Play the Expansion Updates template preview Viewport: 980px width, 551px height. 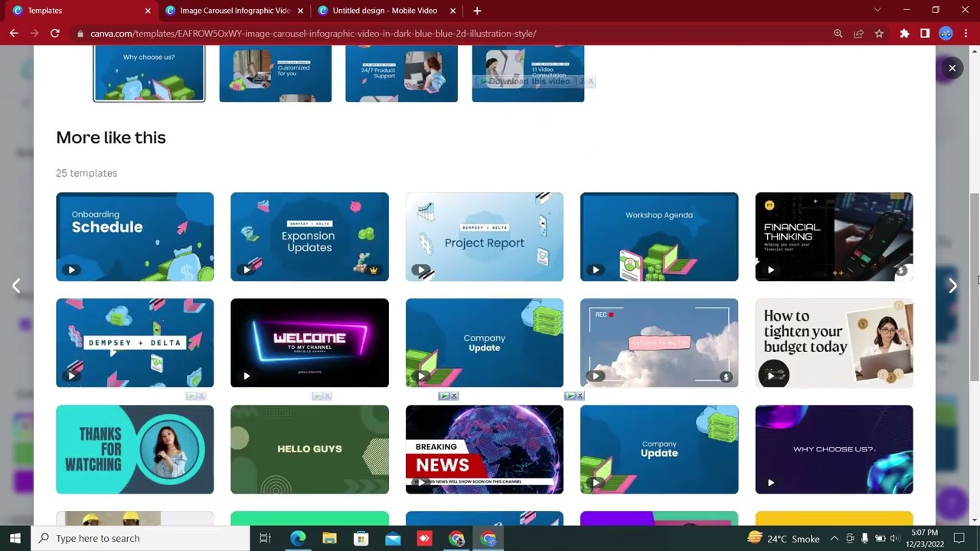click(246, 269)
